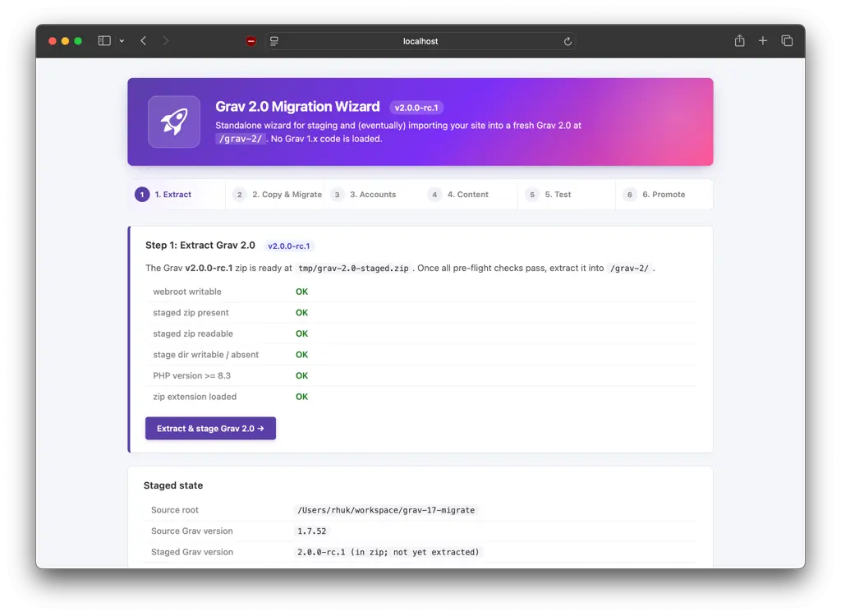The image size is (841, 616).
Task: Open the Share icon in Safari toolbar
Action: click(x=740, y=41)
